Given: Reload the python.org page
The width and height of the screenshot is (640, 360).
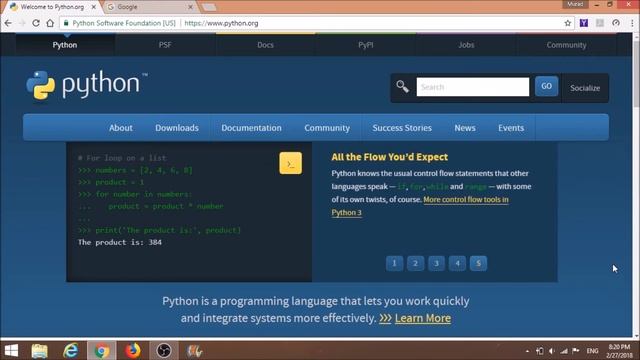Looking at the screenshot, I should [x=36, y=23].
